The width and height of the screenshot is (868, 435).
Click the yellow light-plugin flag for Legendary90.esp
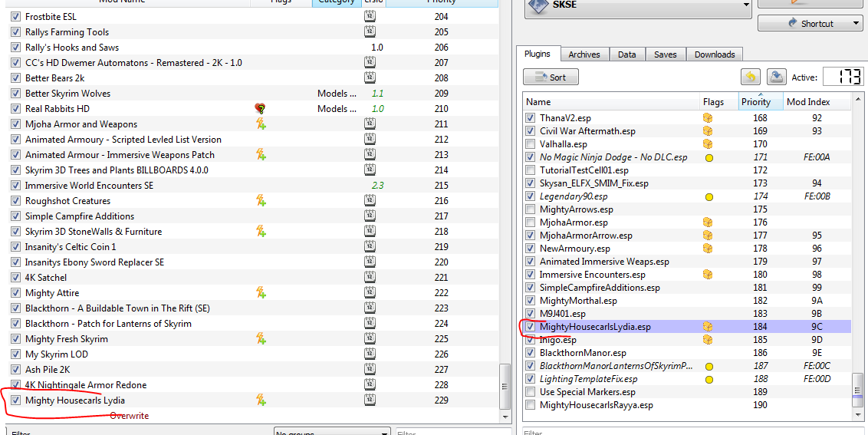(x=709, y=196)
